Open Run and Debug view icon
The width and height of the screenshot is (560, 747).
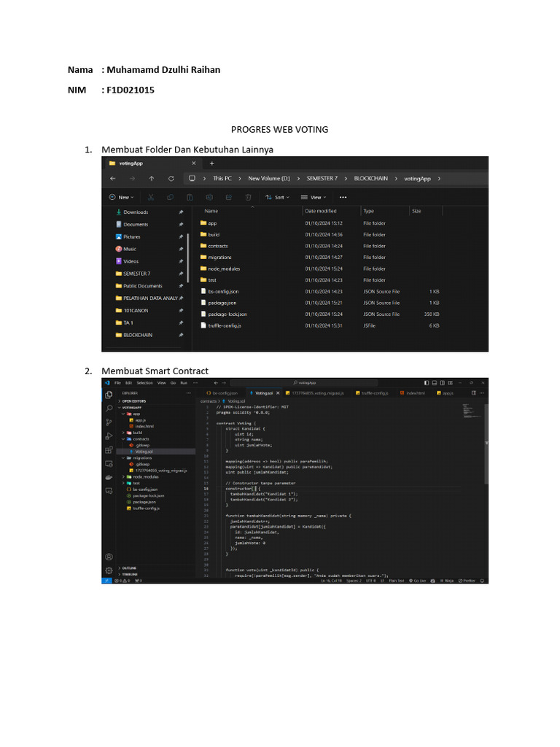pyautogui.click(x=108, y=436)
